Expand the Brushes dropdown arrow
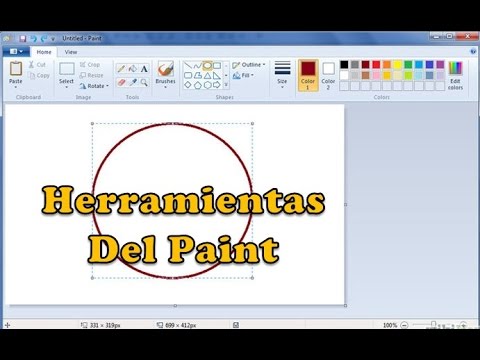Screen dimensions: 480x360 click(165, 87)
